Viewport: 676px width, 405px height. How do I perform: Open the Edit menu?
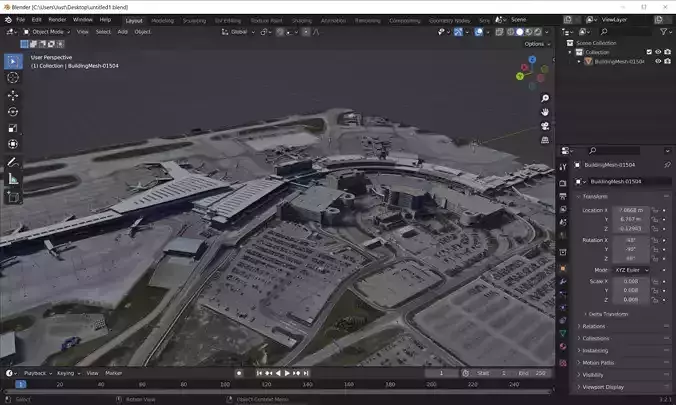[37, 20]
